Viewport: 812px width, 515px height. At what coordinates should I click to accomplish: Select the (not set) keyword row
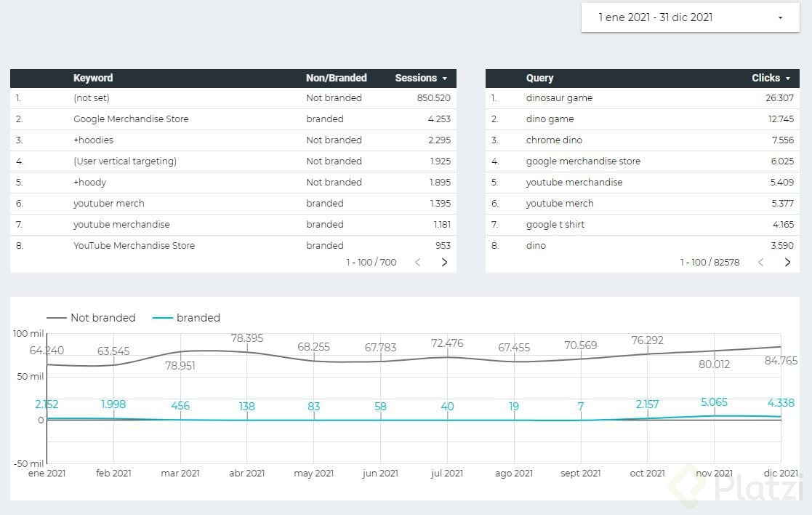pyautogui.click(x=233, y=98)
